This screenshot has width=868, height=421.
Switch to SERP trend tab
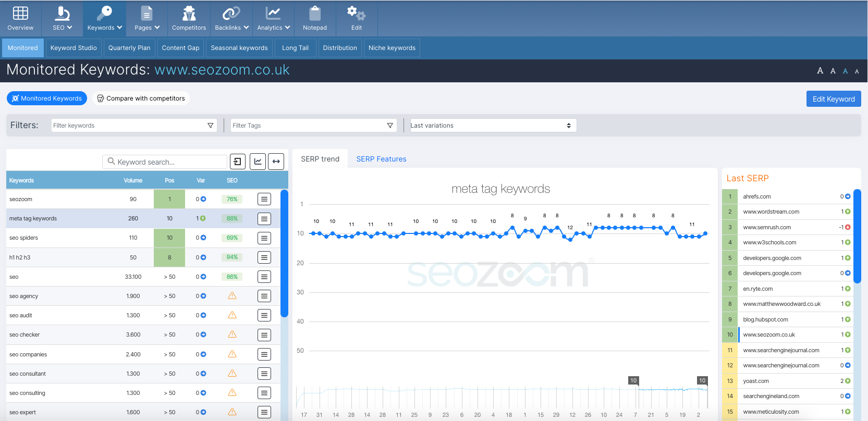tap(320, 159)
